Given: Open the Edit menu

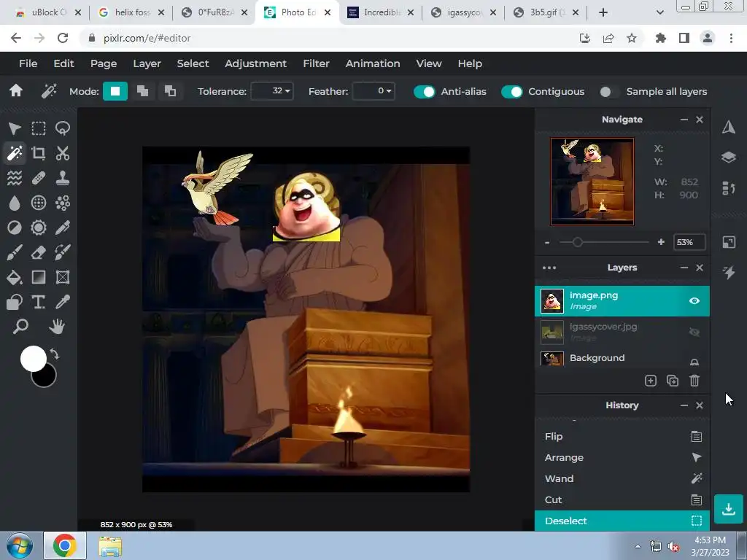Looking at the screenshot, I should click(x=64, y=63).
